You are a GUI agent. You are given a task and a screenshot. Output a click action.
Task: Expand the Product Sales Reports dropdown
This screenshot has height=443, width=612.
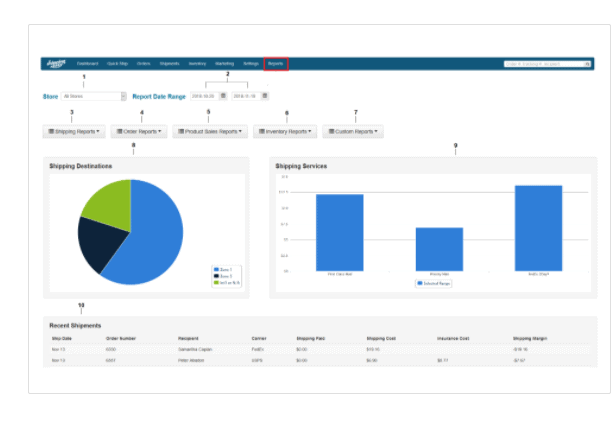(x=210, y=132)
